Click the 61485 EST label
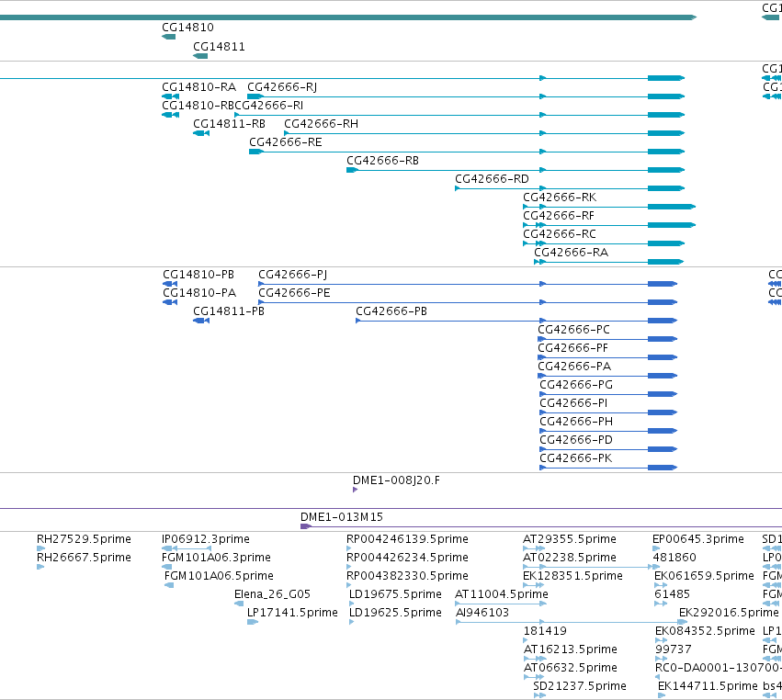This screenshot has height=700, width=782. [673, 594]
